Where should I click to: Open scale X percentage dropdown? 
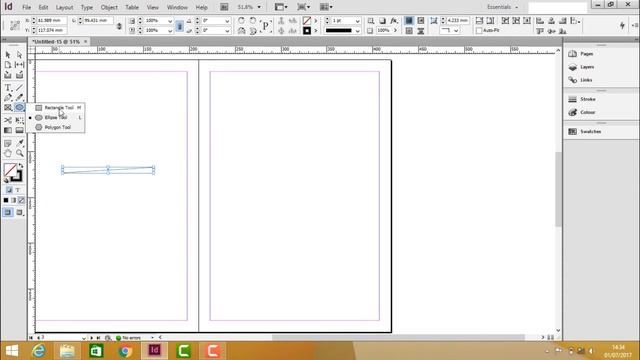[x=170, y=21]
